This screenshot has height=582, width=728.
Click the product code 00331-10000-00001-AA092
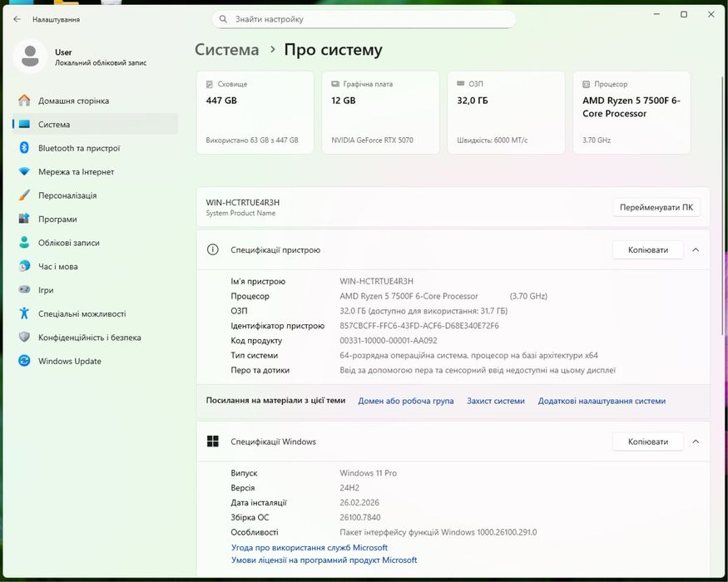coord(389,341)
